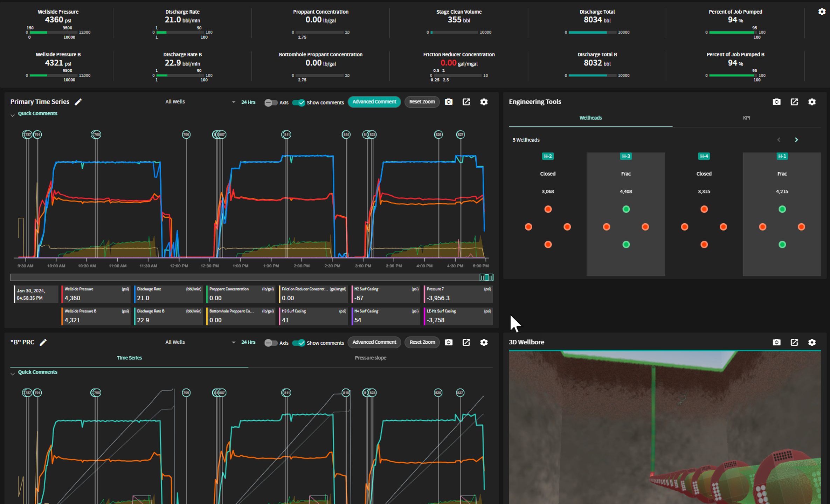Collapse the Quick Comments section
This screenshot has width=830, height=504.
[13, 115]
